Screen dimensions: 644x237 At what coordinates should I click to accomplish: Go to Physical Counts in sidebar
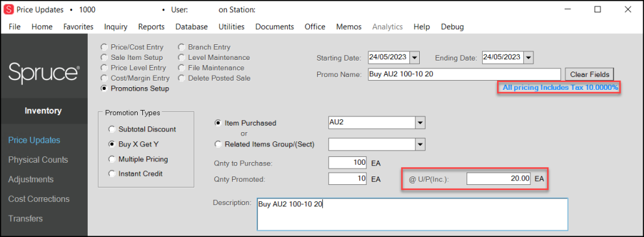[x=38, y=160]
